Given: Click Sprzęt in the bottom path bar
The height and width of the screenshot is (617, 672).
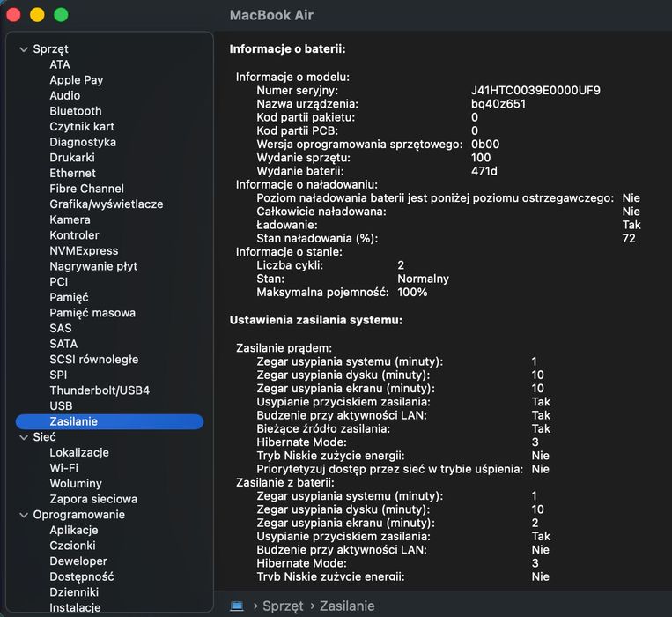Looking at the screenshot, I should click(x=283, y=606).
